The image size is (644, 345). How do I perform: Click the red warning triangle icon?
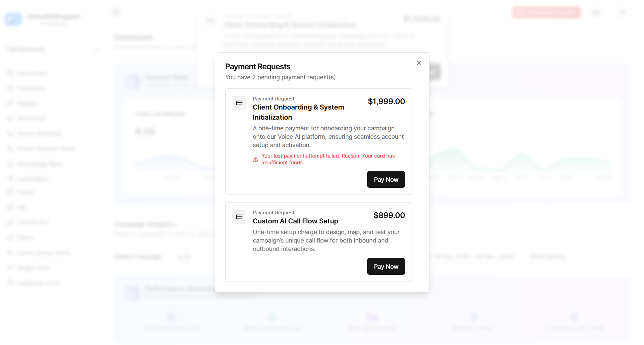(255, 159)
